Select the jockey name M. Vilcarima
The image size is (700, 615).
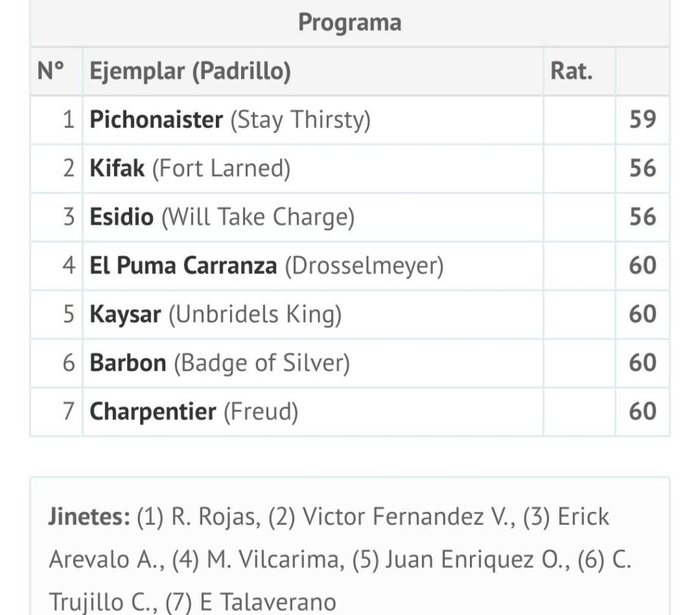pos(271,560)
